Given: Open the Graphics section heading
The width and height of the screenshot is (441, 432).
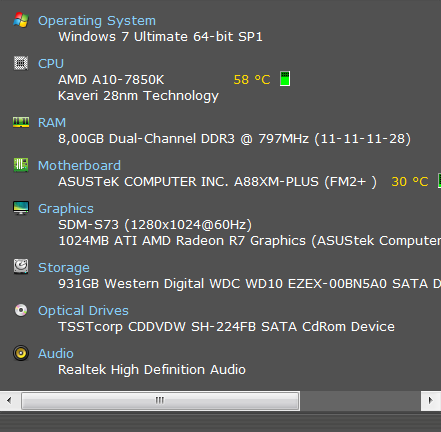Looking at the screenshot, I should tap(66, 209).
